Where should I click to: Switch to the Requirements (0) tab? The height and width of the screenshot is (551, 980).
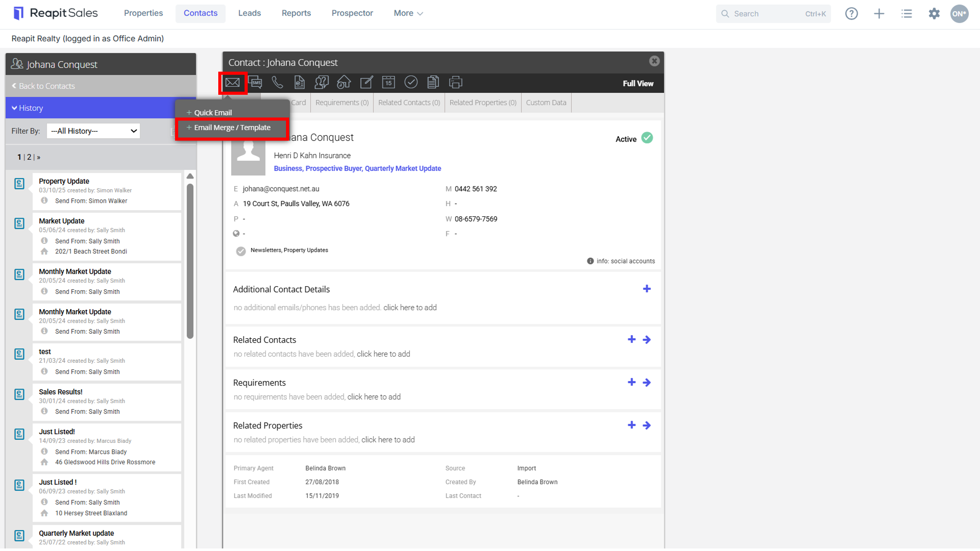[x=342, y=103]
